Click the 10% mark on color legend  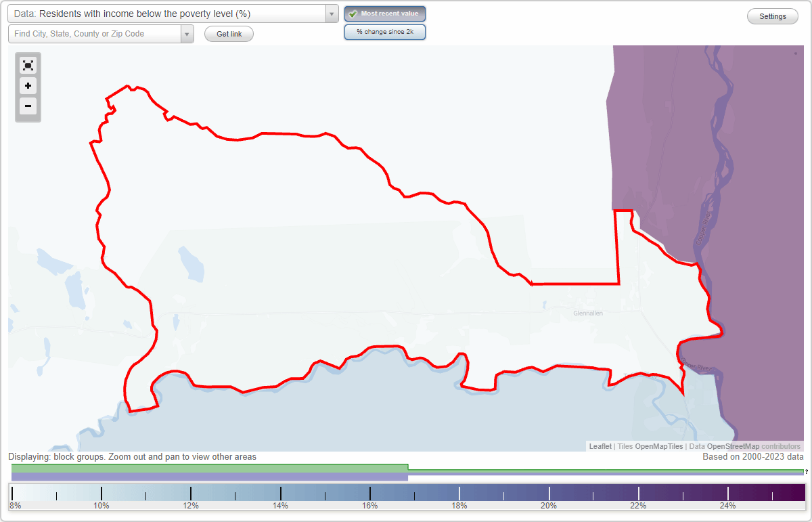101,505
